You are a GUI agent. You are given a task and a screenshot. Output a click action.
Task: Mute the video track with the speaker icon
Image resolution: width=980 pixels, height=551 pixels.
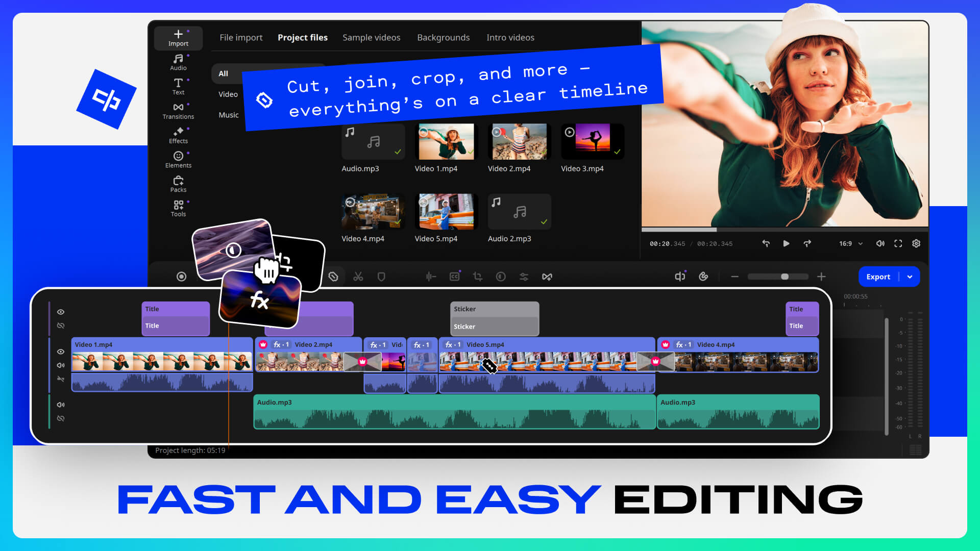coord(60,365)
